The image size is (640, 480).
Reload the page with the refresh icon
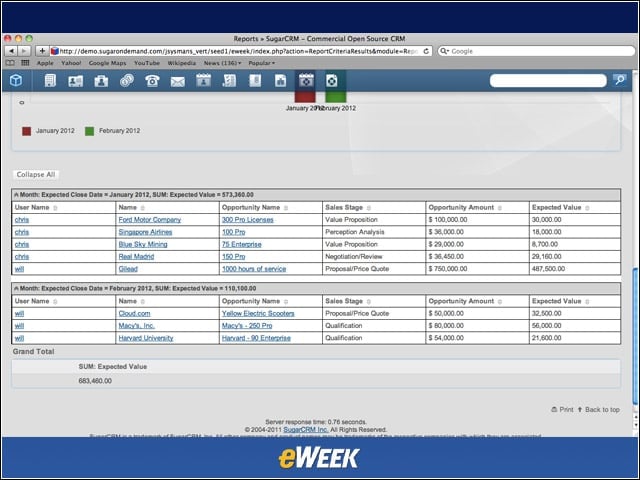[426, 51]
